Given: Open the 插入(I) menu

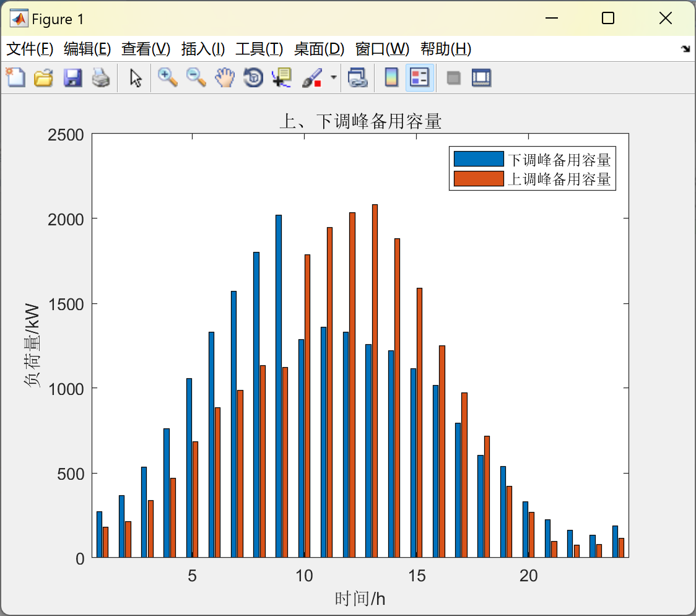Looking at the screenshot, I should (203, 49).
